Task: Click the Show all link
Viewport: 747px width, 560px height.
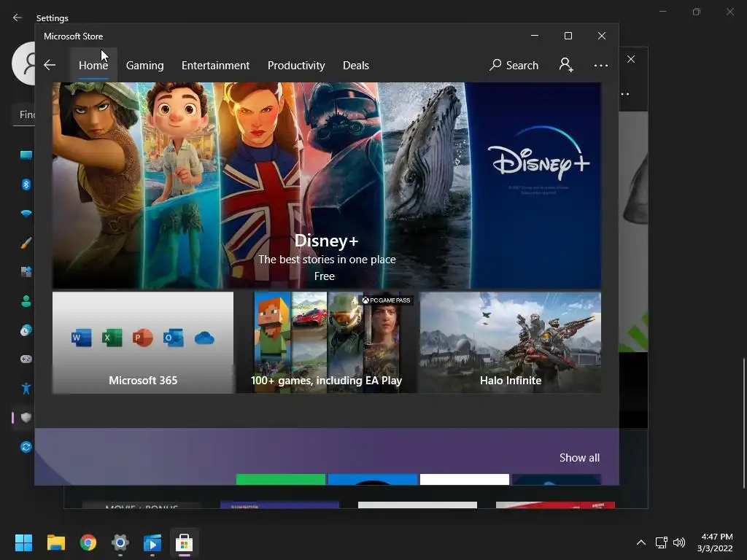Action: (579, 458)
